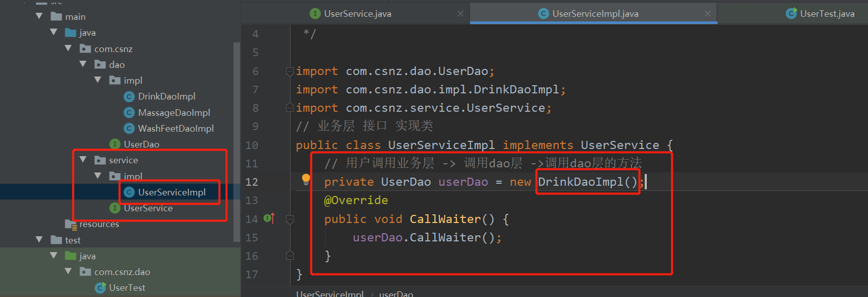The width and height of the screenshot is (868, 297).
Task: Switch to the UserServiceImpl.java tab
Action: pyautogui.click(x=593, y=14)
